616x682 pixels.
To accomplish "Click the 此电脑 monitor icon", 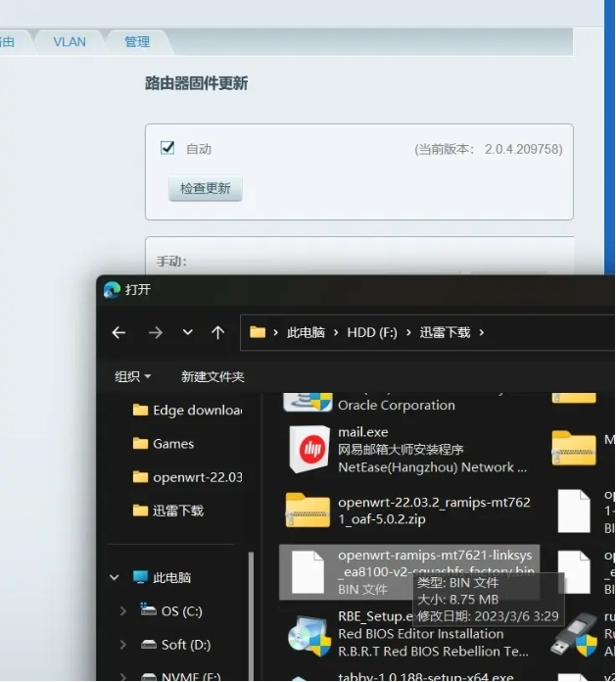I will tap(140, 577).
